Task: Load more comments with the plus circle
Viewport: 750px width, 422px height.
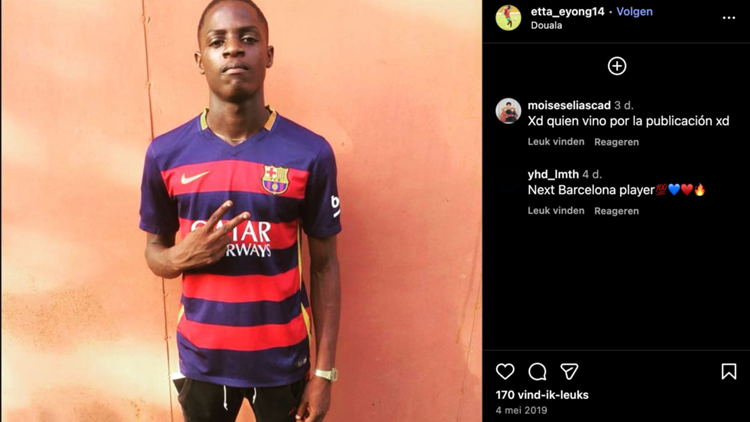Action: tap(617, 66)
